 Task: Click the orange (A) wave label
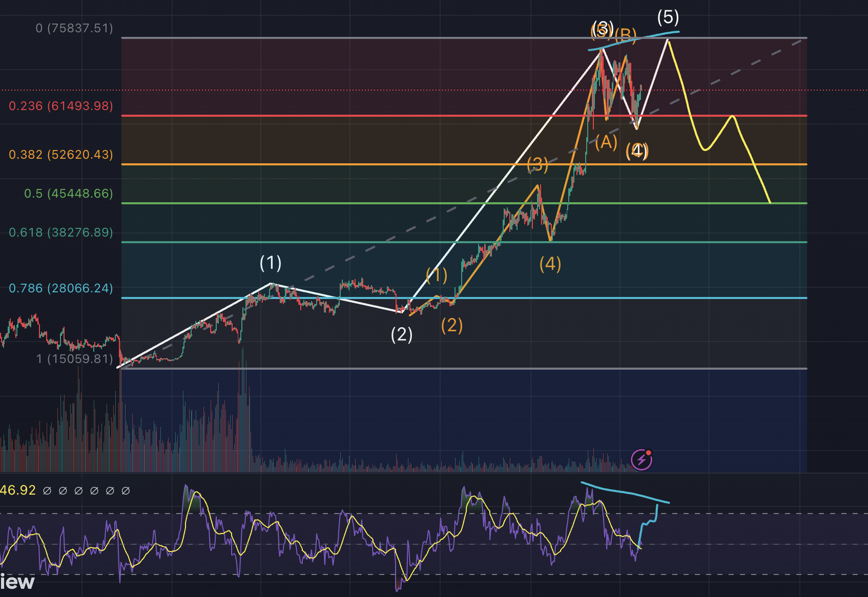coord(606,142)
